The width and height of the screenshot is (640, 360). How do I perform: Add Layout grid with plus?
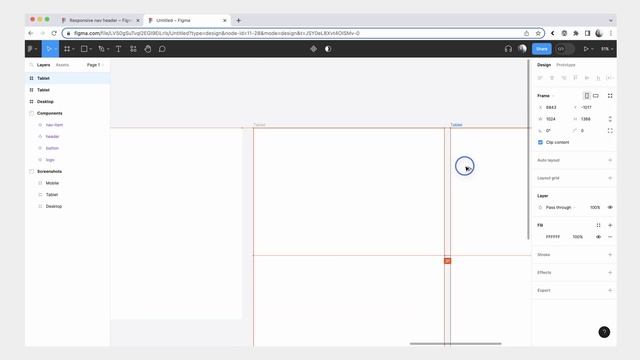[610, 178]
